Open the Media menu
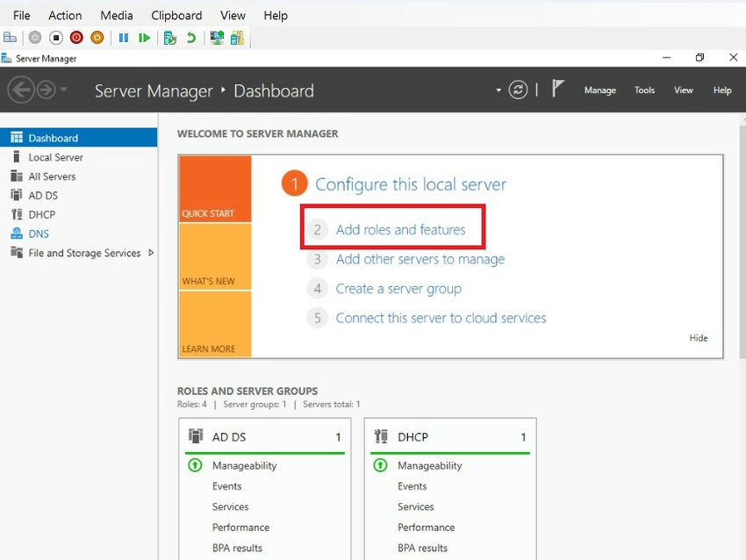The height and width of the screenshot is (560, 746). pyautogui.click(x=116, y=15)
